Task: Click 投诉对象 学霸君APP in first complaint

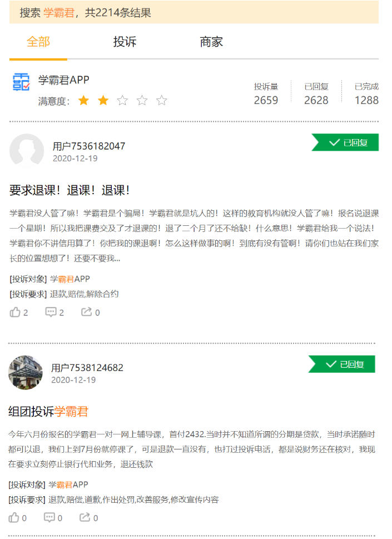Action: point(49,279)
